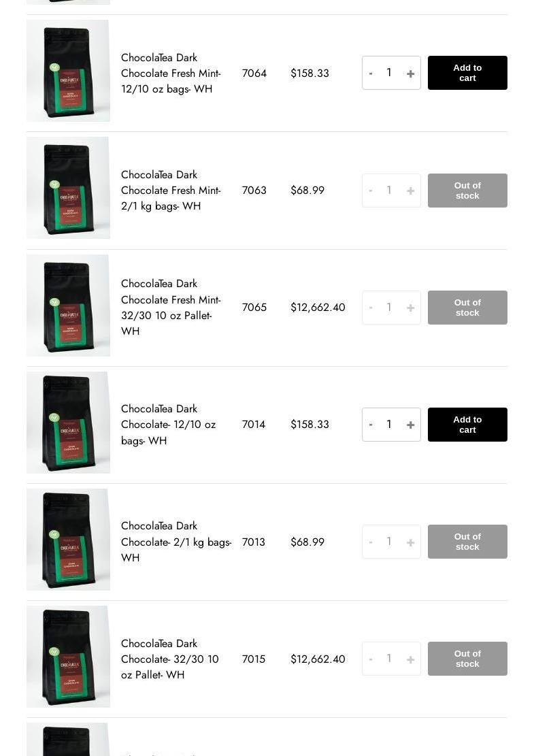
Task: Open ChocolaTea Dark Chocolate Fresh Mint 12/10 oz link
Action: pos(171,73)
